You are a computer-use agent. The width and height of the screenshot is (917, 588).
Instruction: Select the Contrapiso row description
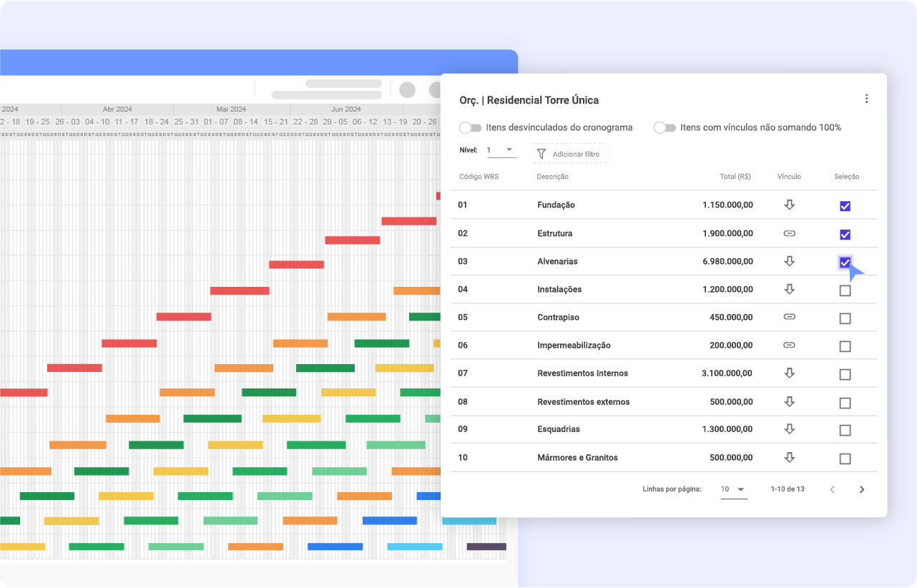(559, 317)
